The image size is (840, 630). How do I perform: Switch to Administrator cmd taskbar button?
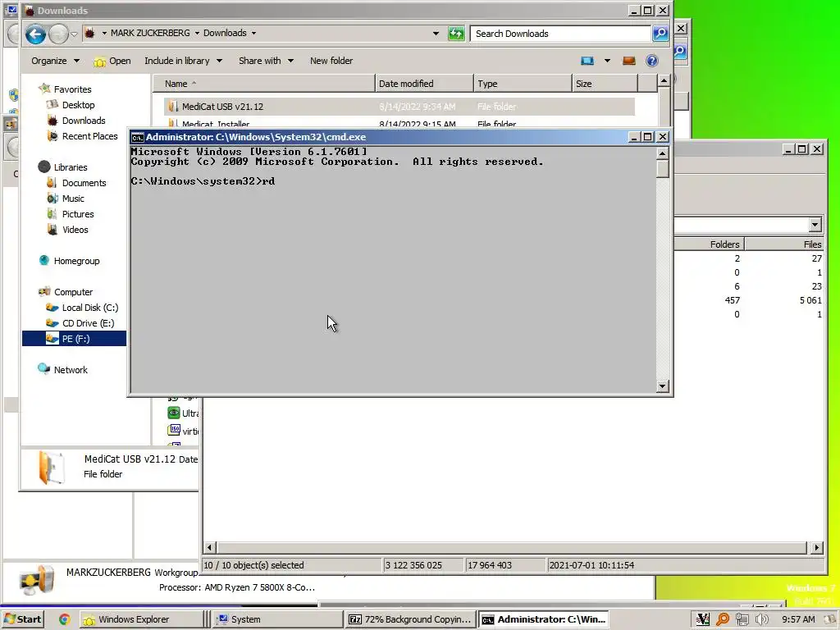point(543,619)
